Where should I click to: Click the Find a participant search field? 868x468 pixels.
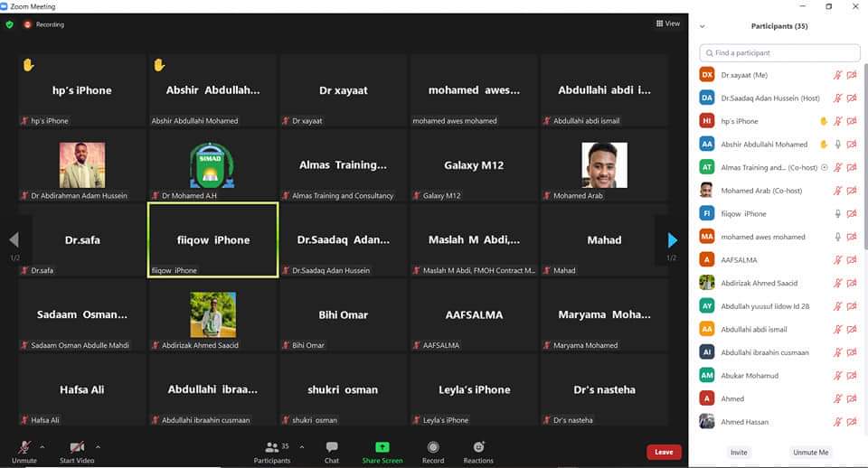tap(779, 53)
